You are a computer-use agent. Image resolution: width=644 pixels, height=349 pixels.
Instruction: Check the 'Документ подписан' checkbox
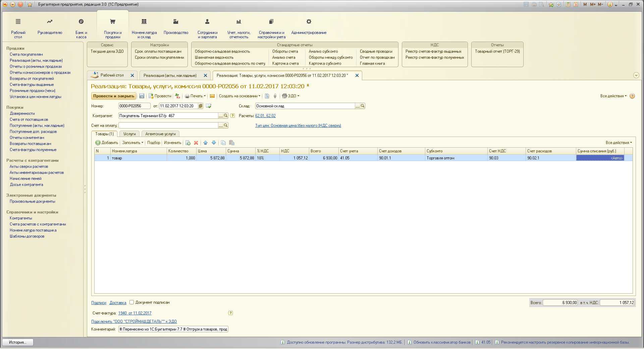click(132, 302)
